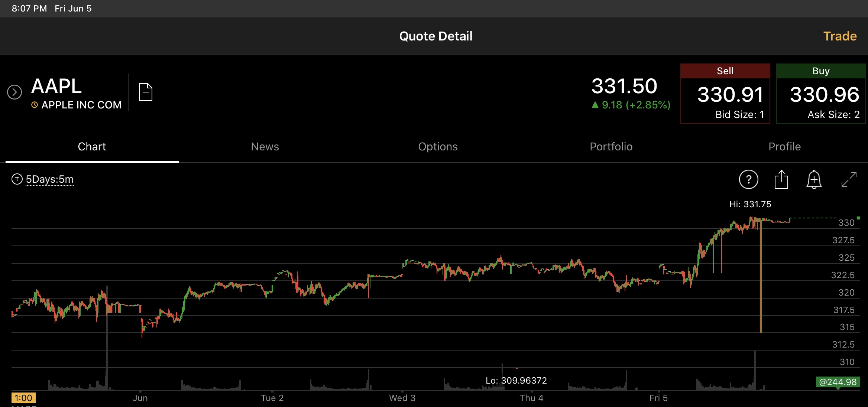
Task: Tap the @244.98 price marker
Action: click(838, 382)
